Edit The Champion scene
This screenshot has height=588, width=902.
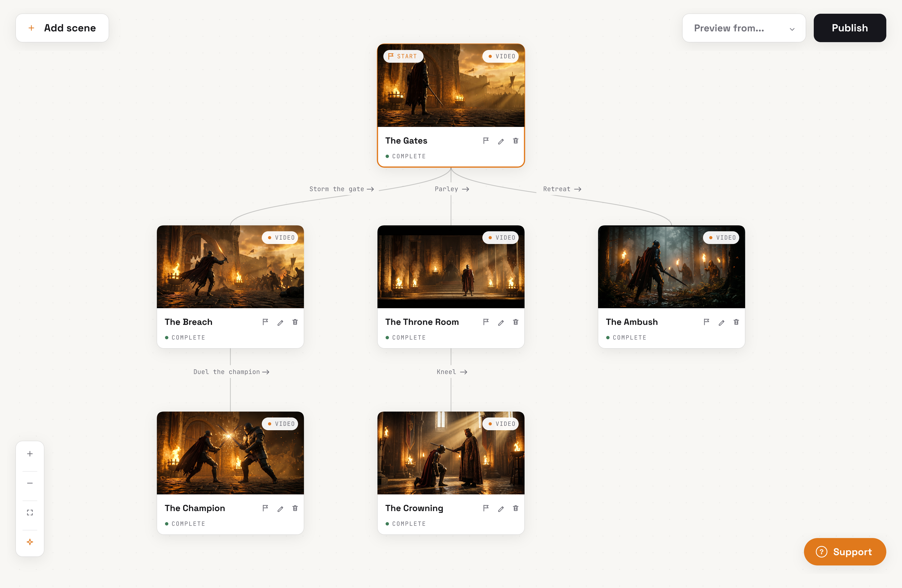280,509
